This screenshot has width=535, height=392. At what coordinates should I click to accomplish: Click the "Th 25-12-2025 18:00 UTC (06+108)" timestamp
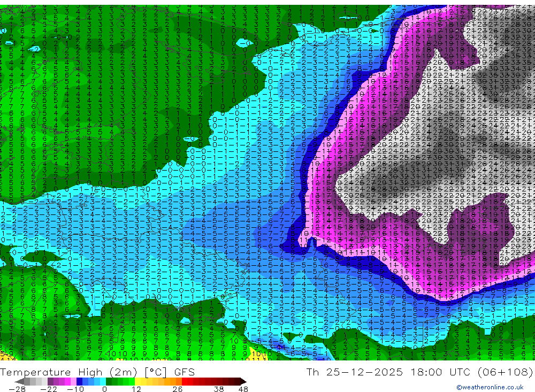coord(419,372)
